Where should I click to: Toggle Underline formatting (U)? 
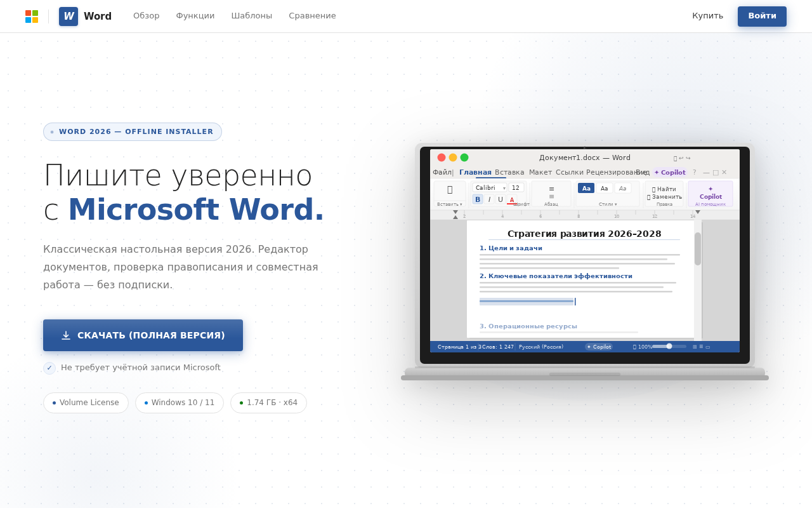coord(501,199)
